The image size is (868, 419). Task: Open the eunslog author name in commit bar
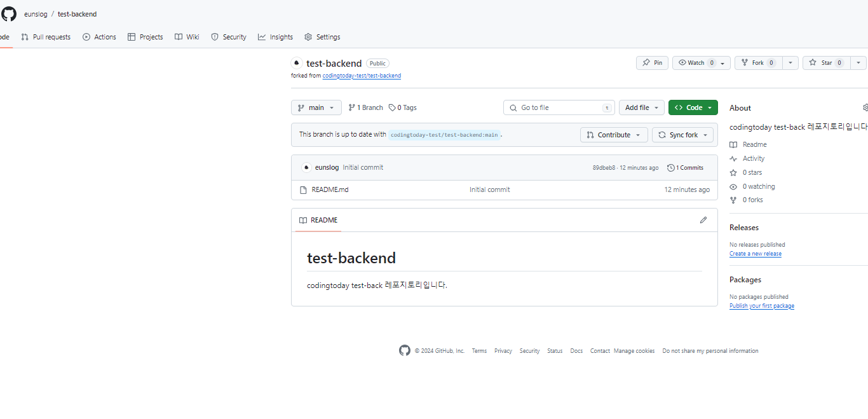327,168
